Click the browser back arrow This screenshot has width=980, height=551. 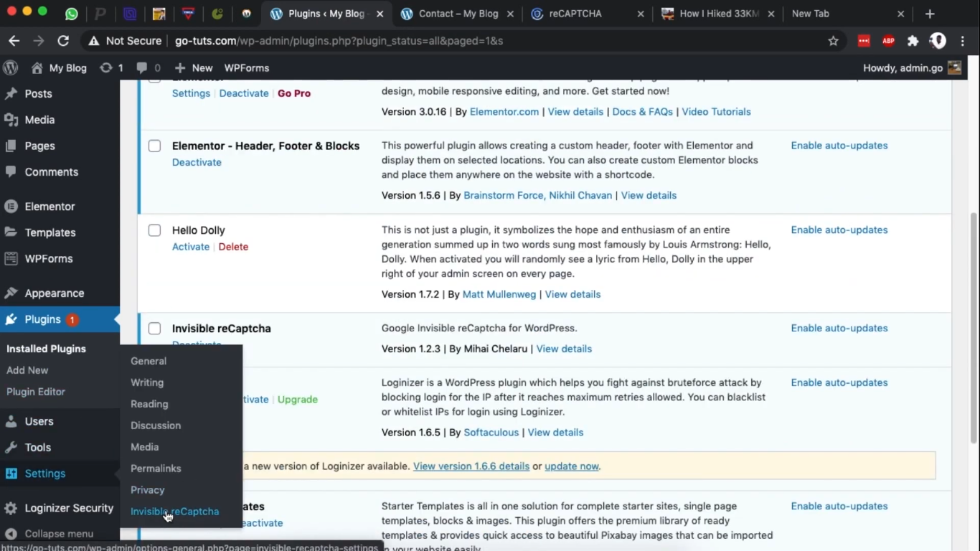click(14, 41)
